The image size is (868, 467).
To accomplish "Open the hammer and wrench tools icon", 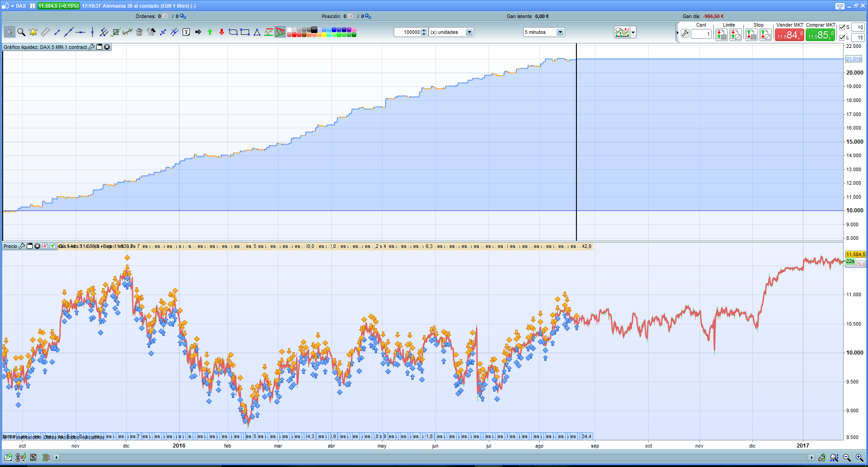I will pos(151,32).
